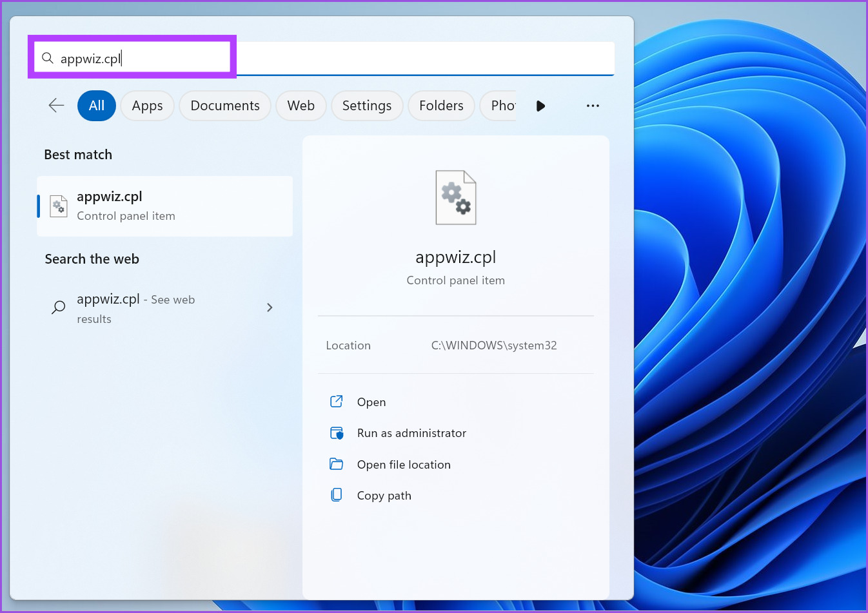Expand the web results chevron for appwiz.cpl

click(270, 307)
